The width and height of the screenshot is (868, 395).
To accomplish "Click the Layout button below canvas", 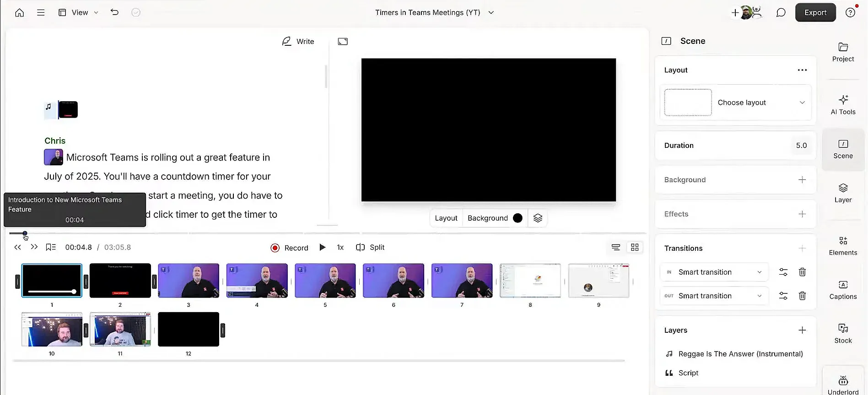I will (x=446, y=218).
